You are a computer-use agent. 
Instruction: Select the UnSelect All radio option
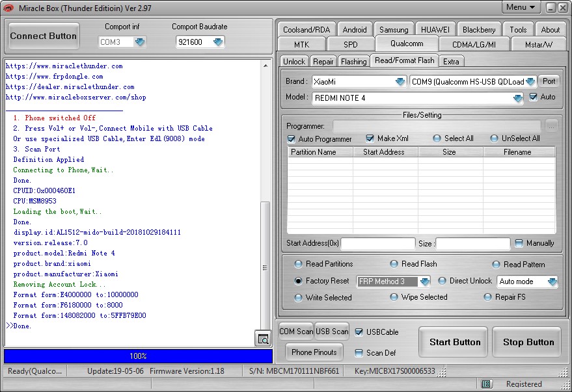coord(494,138)
